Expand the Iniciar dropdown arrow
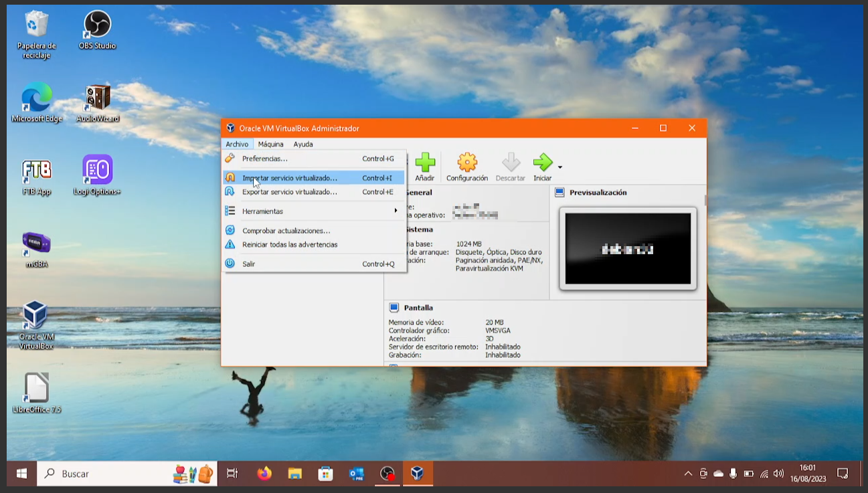Image resolution: width=868 pixels, height=493 pixels. [x=560, y=167]
